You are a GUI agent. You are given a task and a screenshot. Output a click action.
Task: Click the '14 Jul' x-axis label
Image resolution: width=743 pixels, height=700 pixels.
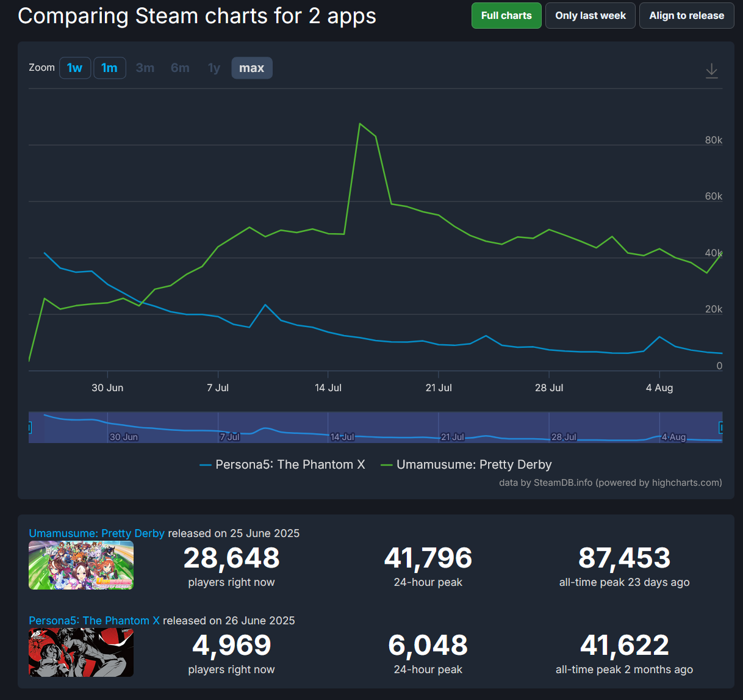coord(328,388)
